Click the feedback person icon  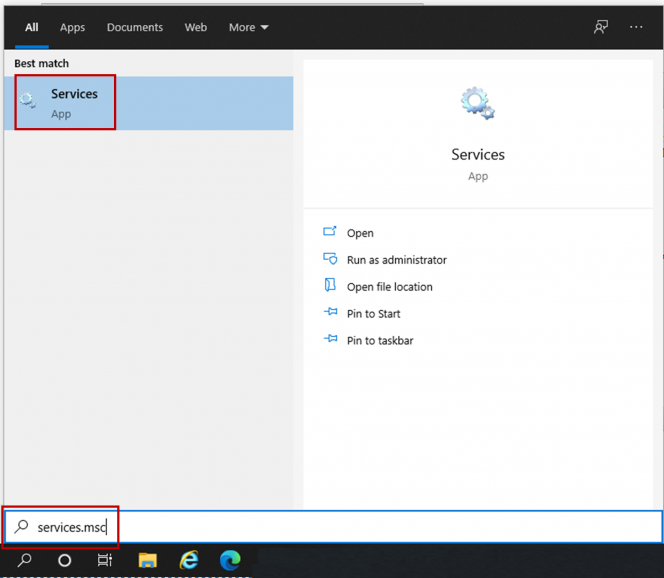[600, 27]
